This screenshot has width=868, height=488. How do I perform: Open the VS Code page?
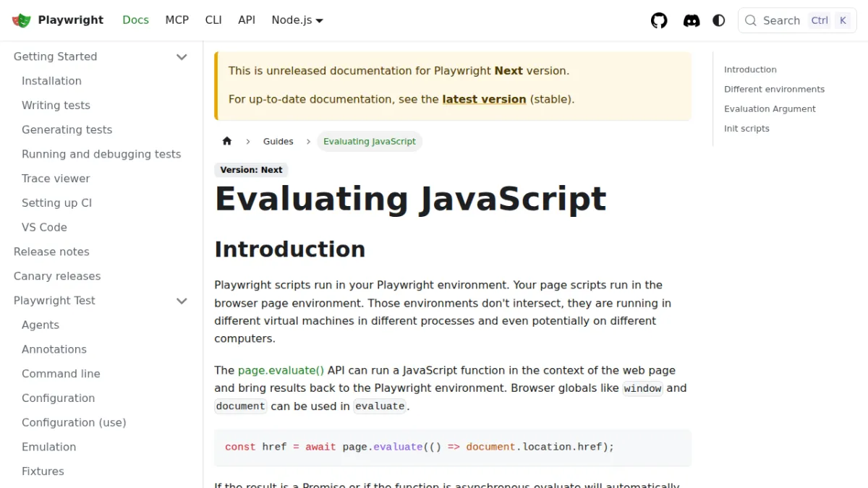(44, 228)
